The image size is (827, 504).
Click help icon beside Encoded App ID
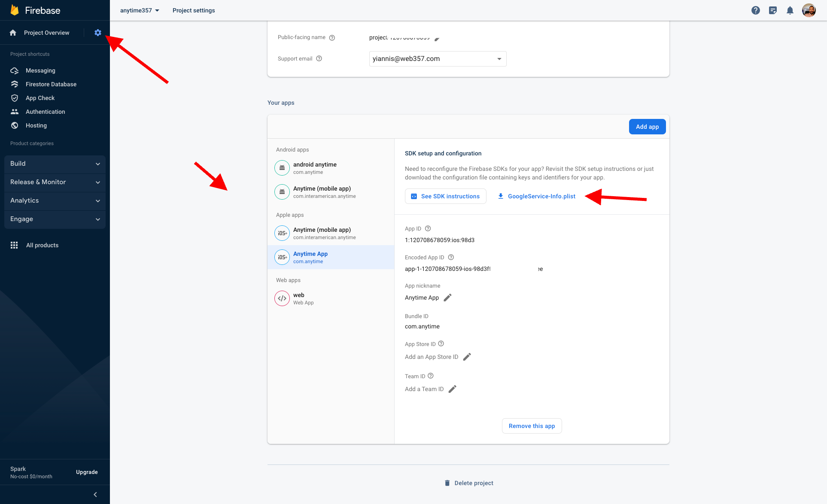coord(451,257)
